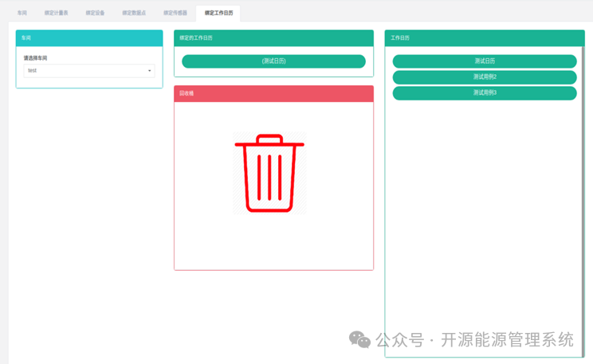
Task: Click the bound (测试日历) item
Action: [x=274, y=61]
